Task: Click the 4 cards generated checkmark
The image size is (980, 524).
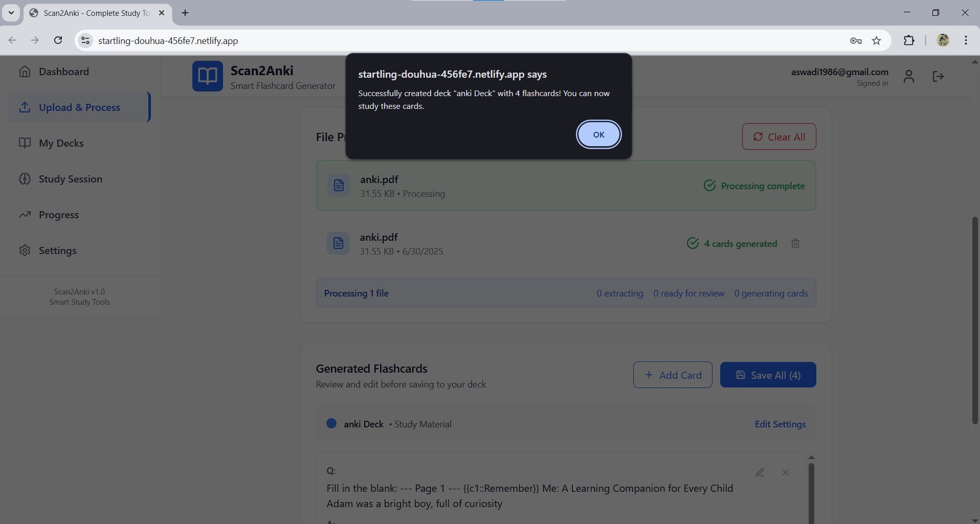Action: 693,243
